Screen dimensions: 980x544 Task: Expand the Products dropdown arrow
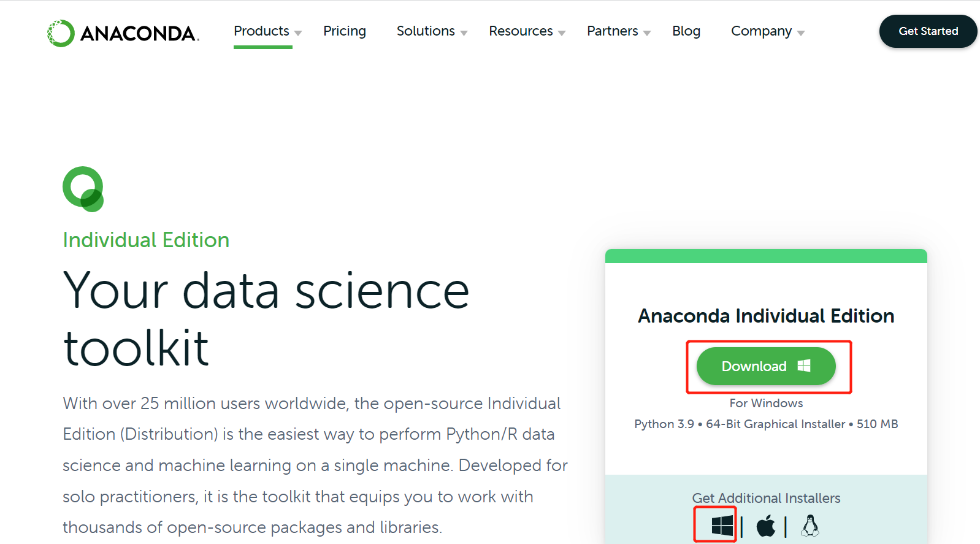(298, 33)
